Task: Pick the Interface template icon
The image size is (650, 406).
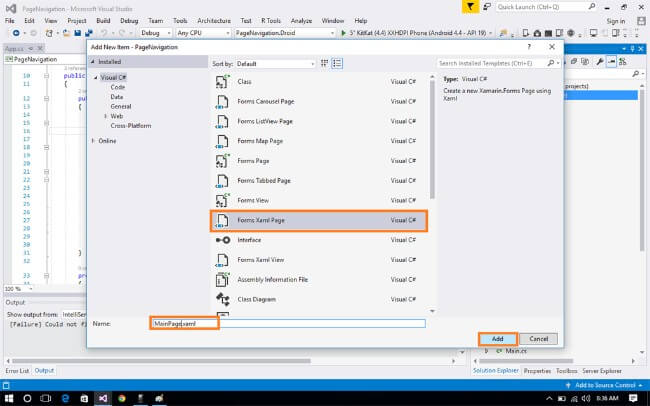Action: coord(222,240)
